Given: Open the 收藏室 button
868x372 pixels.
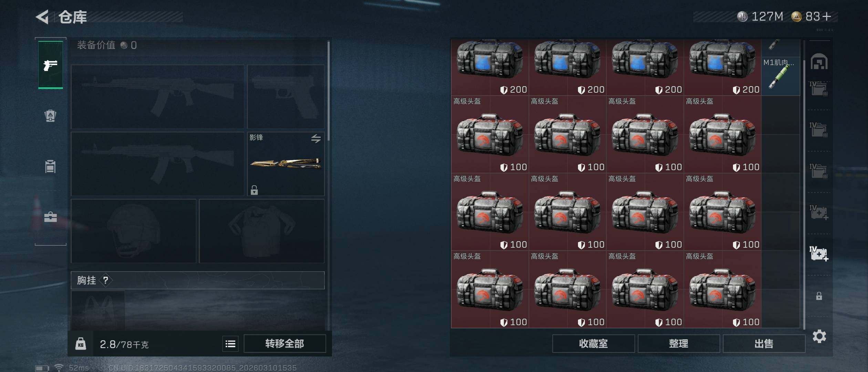Looking at the screenshot, I should (593, 343).
